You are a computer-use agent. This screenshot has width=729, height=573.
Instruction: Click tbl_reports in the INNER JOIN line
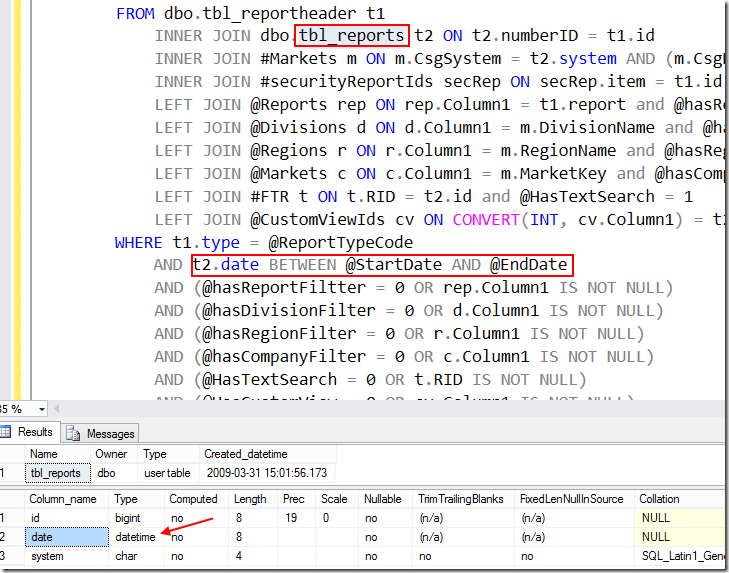click(x=351, y=36)
